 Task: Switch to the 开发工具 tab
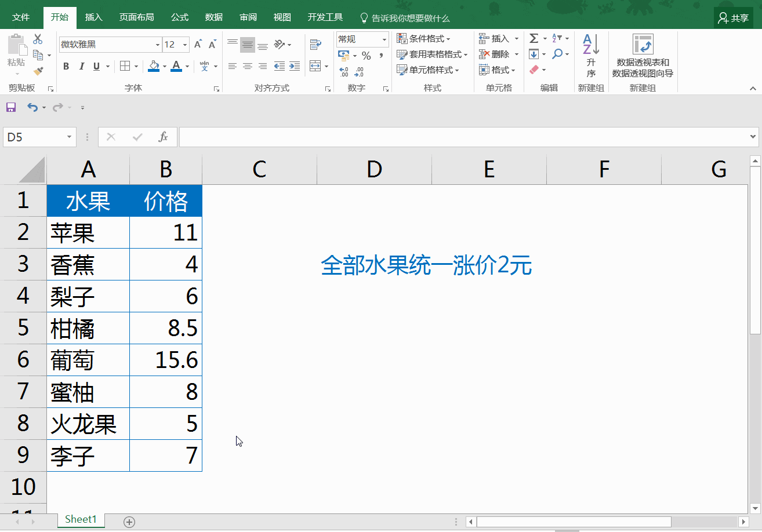(325, 17)
